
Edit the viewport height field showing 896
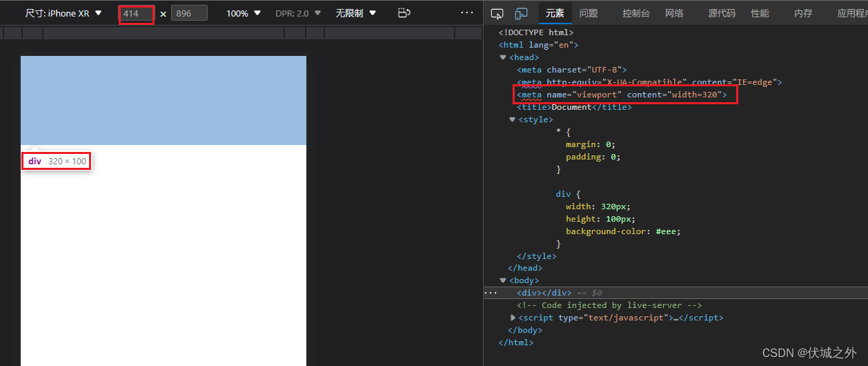click(x=189, y=13)
